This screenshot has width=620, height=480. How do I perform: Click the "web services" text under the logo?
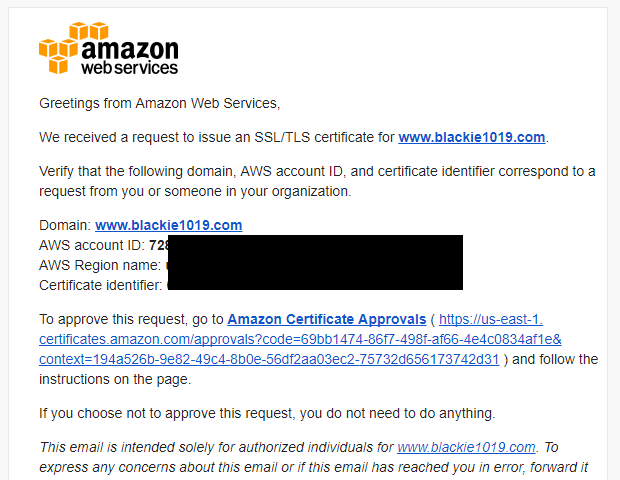tap(130, 68)
